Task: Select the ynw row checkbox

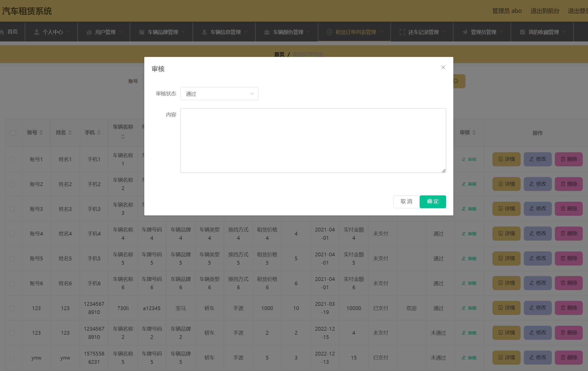Action: click(12, 358)
